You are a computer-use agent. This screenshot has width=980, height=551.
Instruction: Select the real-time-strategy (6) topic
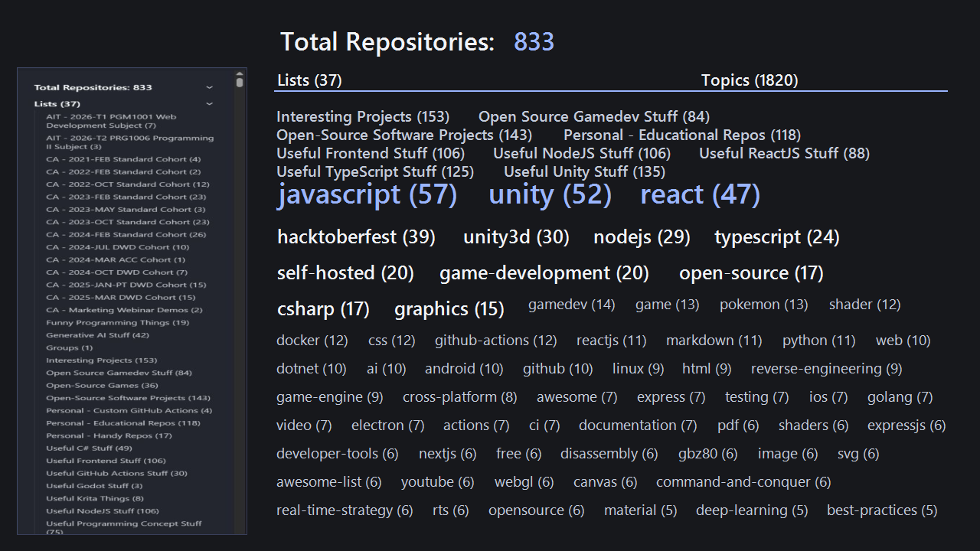coord(345,510)
